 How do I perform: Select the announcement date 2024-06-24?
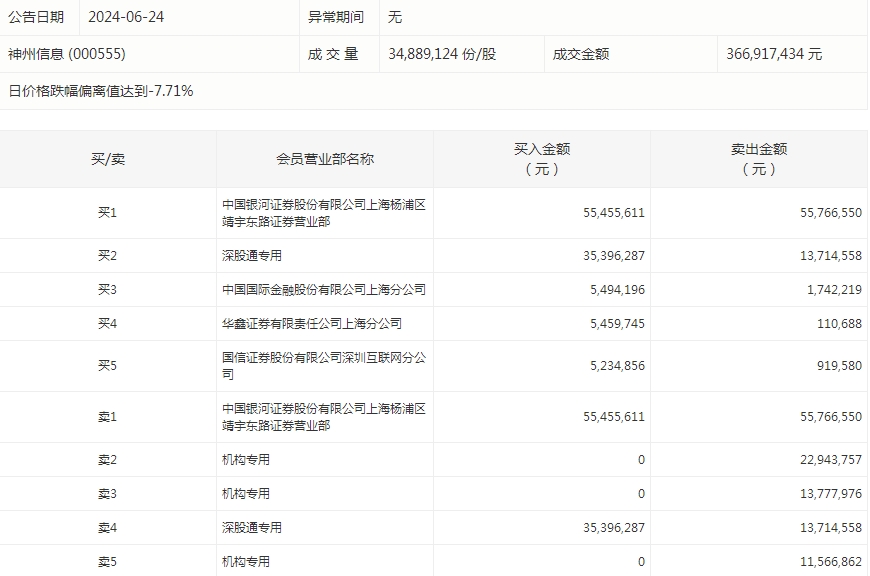(x=126, y=17)
